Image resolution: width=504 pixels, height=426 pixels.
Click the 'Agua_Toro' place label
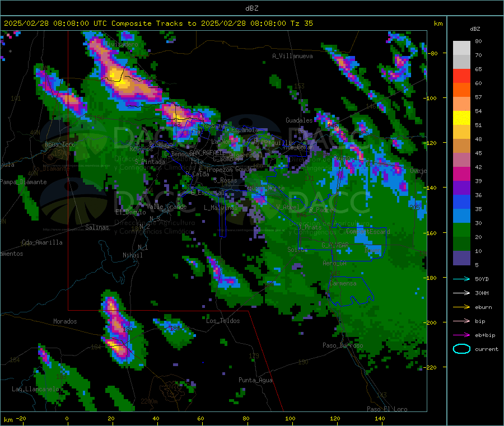60,144
